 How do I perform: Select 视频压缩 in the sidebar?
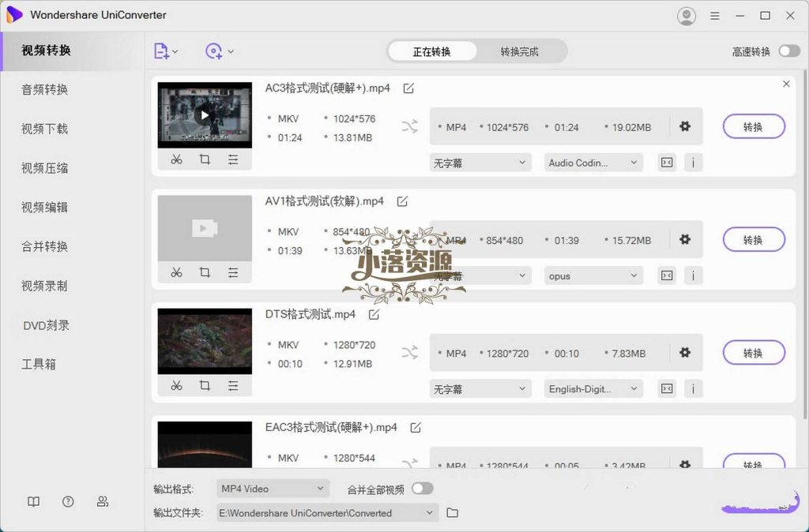tap(45, 168)
